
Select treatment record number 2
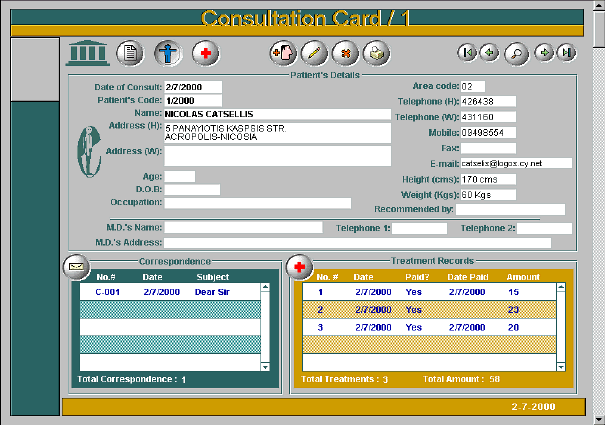pos(429,310)
